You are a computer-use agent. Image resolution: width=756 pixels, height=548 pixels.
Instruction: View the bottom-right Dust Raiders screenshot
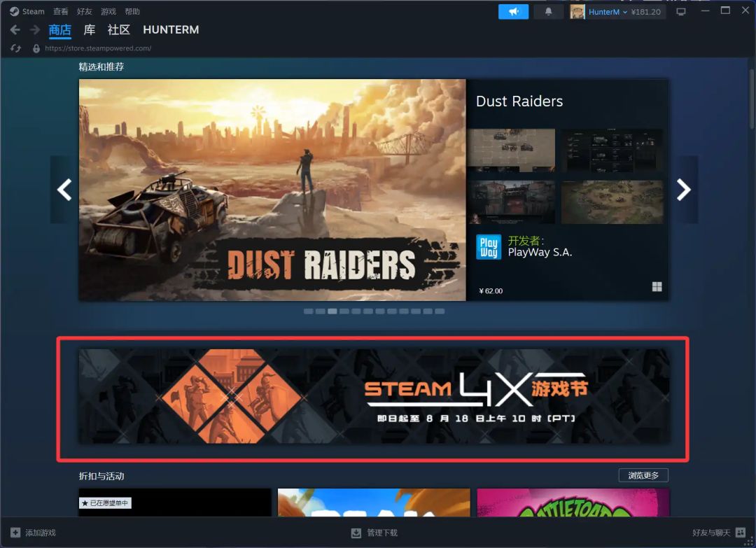[x=612, y=202]
